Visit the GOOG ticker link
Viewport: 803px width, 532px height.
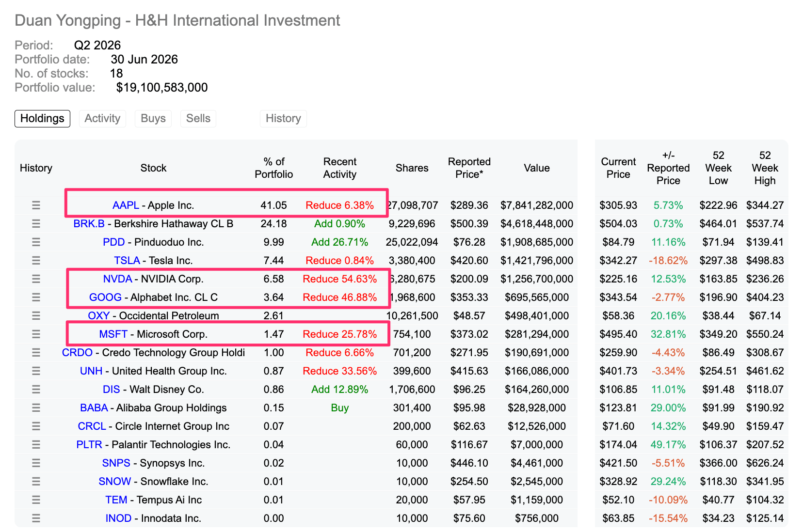click(105, 297)
